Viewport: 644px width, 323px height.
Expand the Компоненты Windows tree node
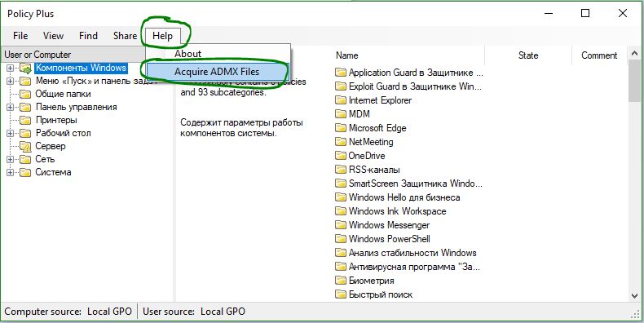[11, 68]
